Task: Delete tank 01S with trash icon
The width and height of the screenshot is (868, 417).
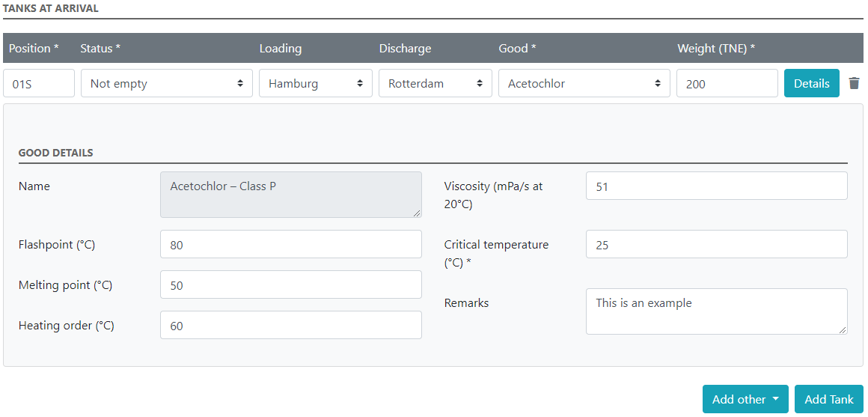Action: click(x=855, y=84)
